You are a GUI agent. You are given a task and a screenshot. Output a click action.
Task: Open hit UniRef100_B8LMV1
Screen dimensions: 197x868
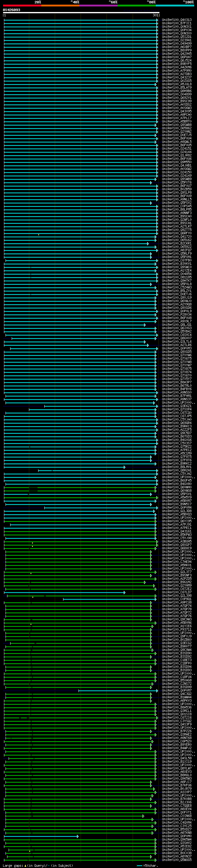[176, 467]
